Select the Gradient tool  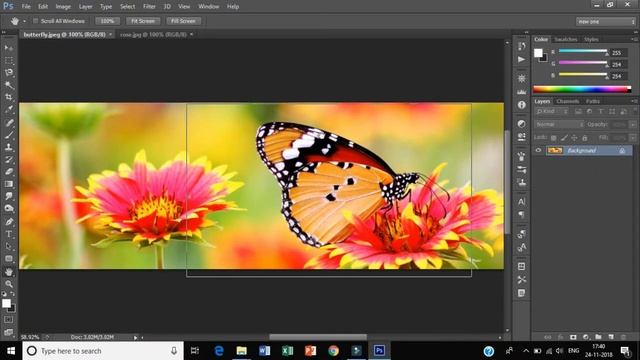9,184
